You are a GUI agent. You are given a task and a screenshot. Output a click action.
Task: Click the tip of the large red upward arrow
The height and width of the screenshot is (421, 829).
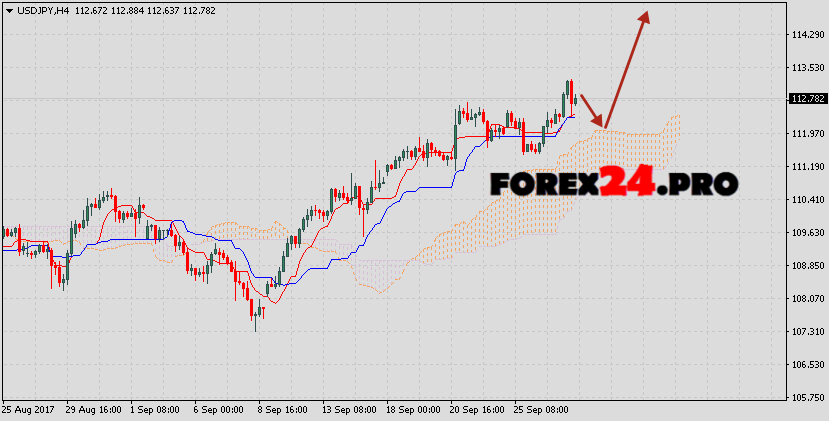coord(647,15)
